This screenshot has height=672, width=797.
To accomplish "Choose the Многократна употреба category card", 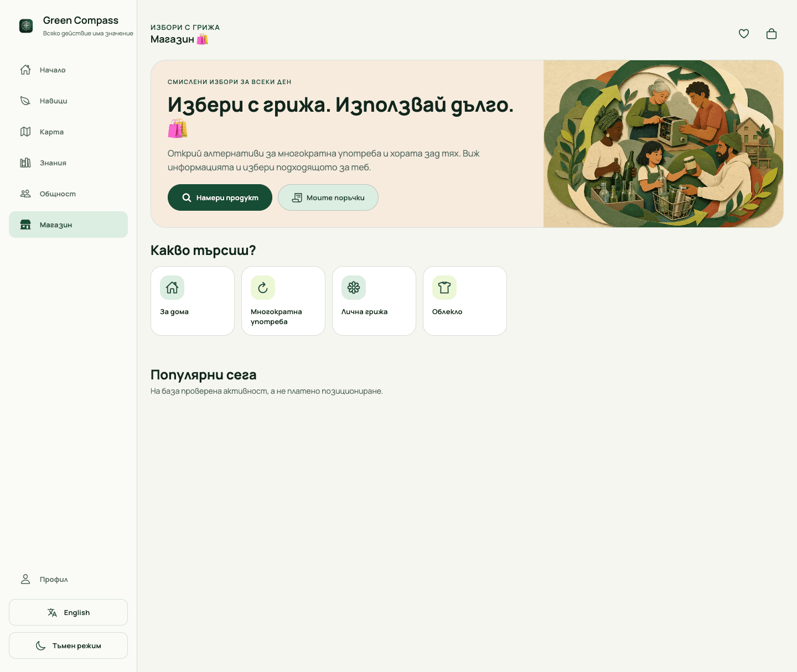I will pos(283,301).
